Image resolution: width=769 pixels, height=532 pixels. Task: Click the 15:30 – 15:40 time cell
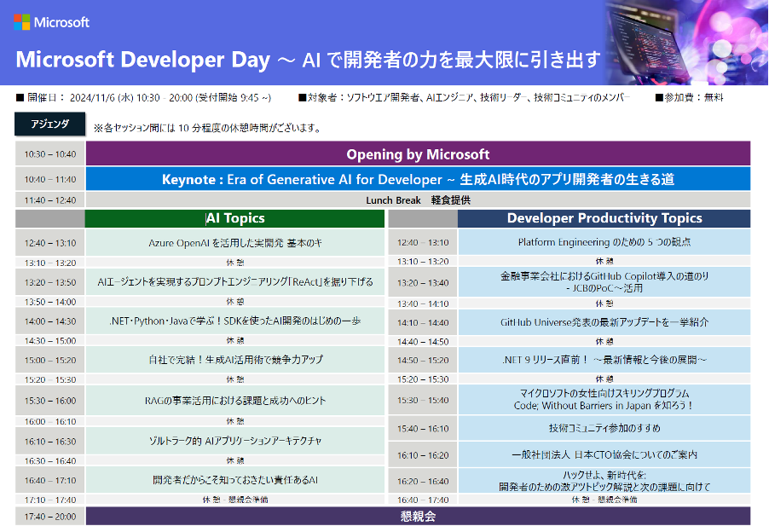coord(423,400)
